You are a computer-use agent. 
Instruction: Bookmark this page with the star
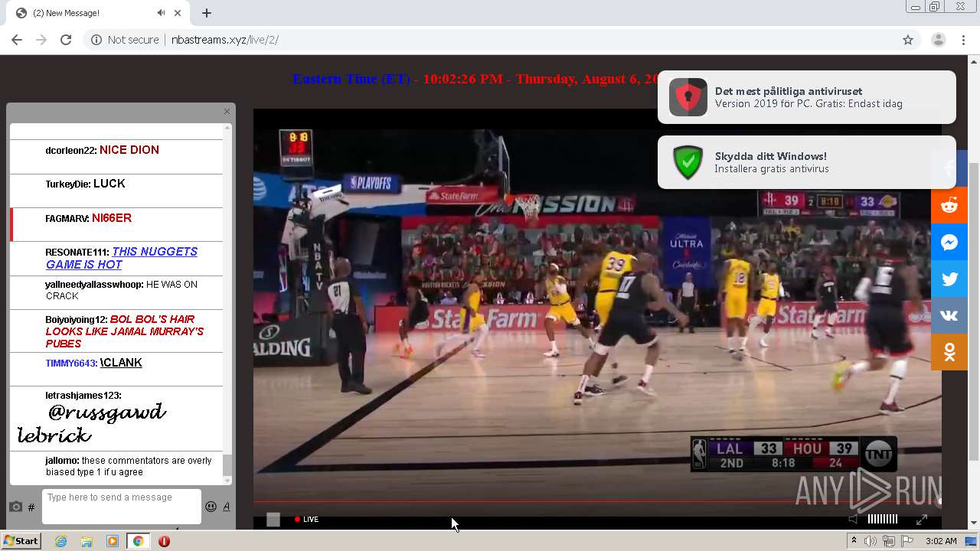click(x=908, y=40)
